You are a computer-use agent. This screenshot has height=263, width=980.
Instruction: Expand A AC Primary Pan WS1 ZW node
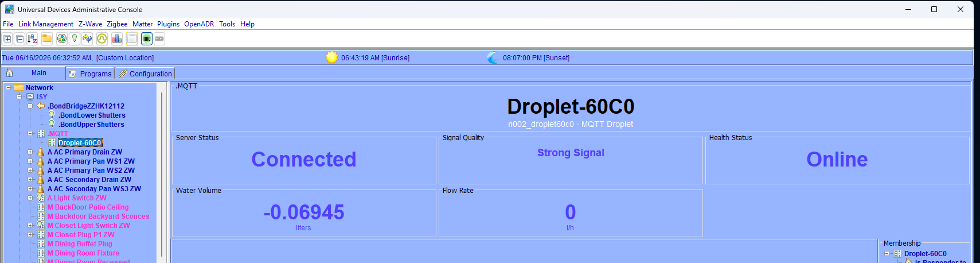point(30,161)
